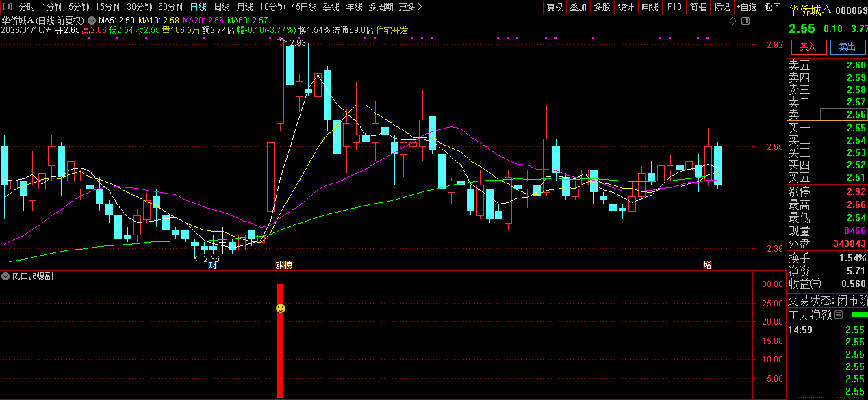The width and height of the screenshot is (868, 400).
Task: Click the MA60: 2.57 legend label
Action: 247,21
